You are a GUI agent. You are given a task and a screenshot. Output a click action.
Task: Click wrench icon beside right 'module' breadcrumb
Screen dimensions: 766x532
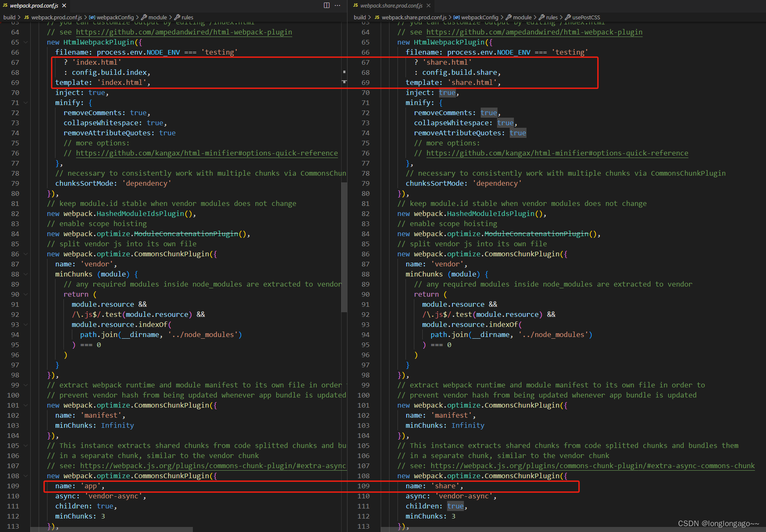pos(508,17)
